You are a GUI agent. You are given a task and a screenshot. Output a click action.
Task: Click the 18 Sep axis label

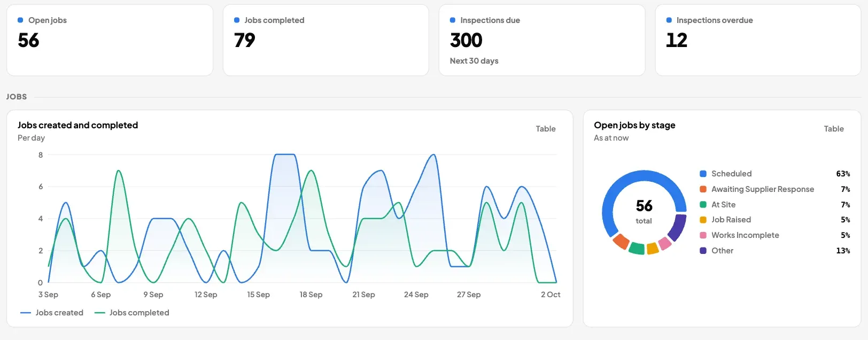click(311, 295)
